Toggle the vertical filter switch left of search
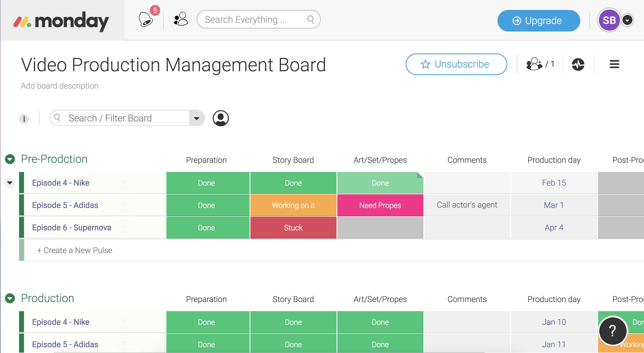 [x=24, y=119]
